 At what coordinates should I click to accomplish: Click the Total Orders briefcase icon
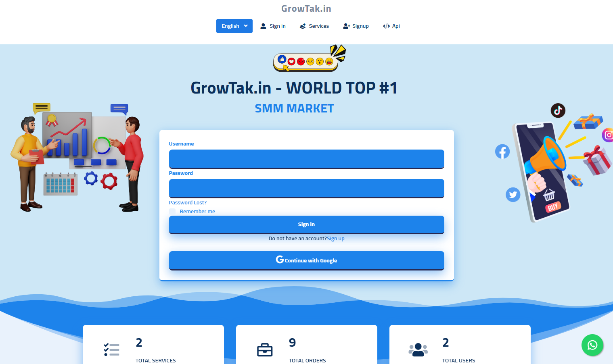click(x=265, y=349)
